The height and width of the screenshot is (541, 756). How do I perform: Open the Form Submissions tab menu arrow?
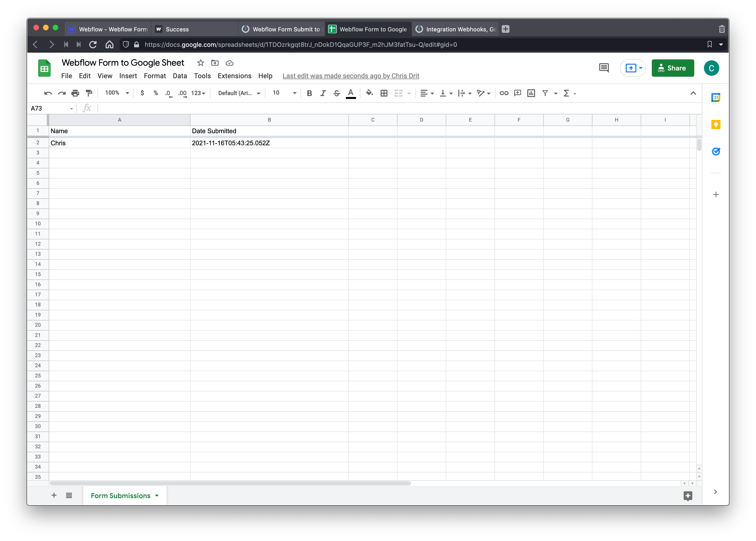pos(157,496)
